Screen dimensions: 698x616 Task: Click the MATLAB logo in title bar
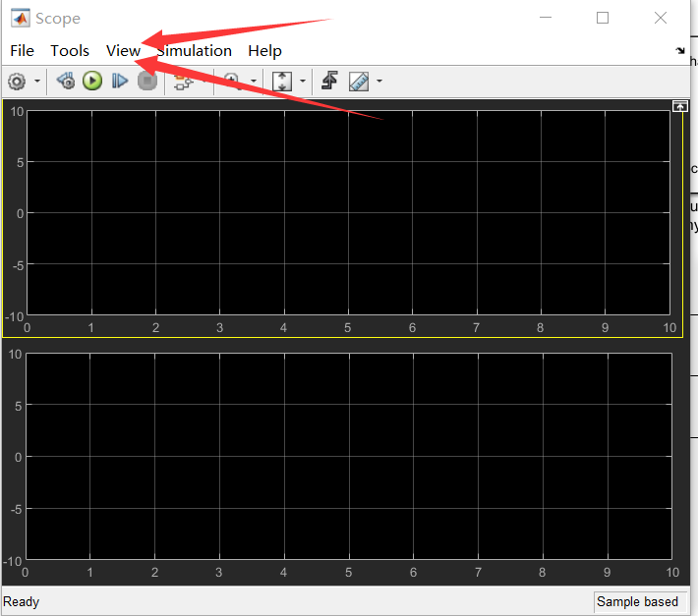[20, 19]
